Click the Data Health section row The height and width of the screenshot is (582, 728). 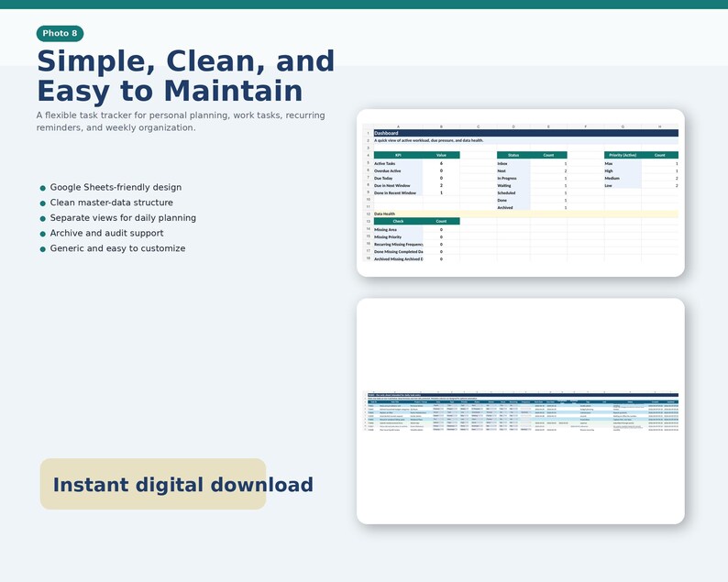526,214
